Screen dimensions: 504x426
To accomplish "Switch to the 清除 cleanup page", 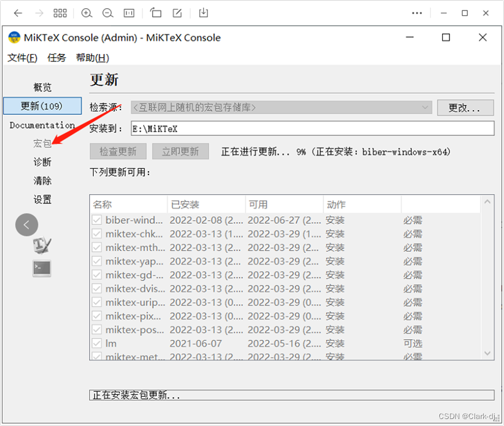I will point(43,181).
